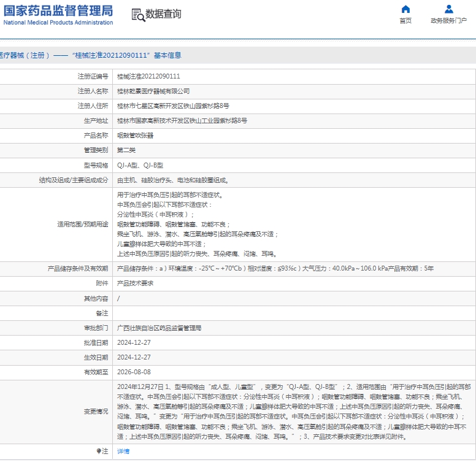Click the 变更情况 row label
Viewport: 476px width, 462px height.
coord(96,412)
